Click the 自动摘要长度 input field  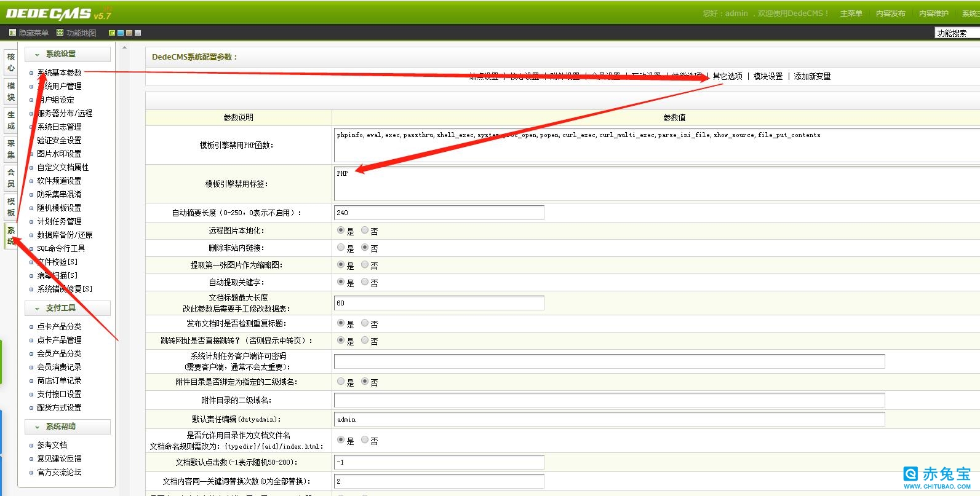click(439, 213)
